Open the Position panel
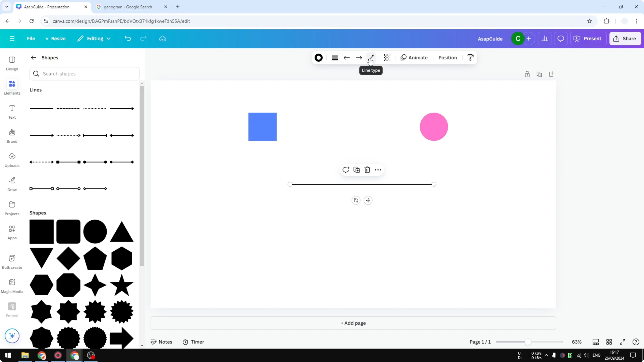Screen dimensions: 644x362 coord(447,58)
